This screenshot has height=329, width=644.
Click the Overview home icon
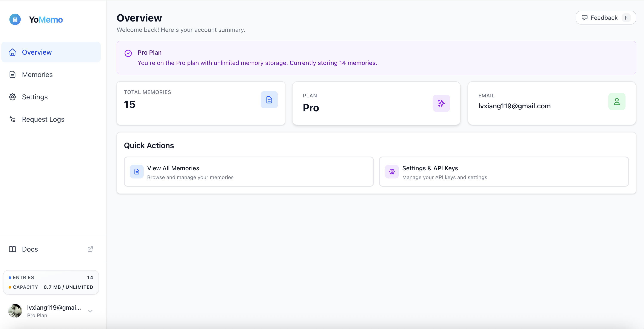click(x=12, y=52)
